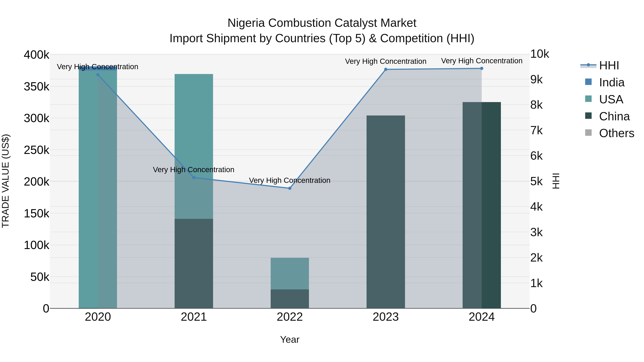Click the 9k HHI axis tick label

tap(536, 79)
